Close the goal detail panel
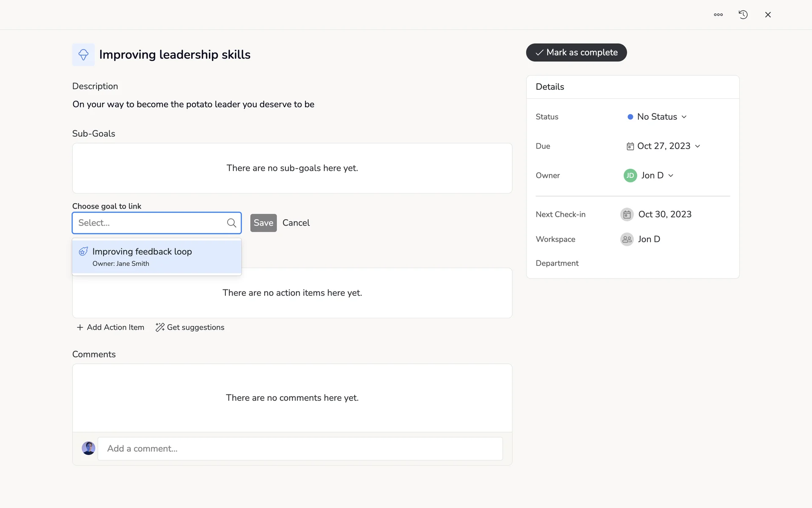Image resolution: width=812 pixels, height=508 pixels. [768, 15]
